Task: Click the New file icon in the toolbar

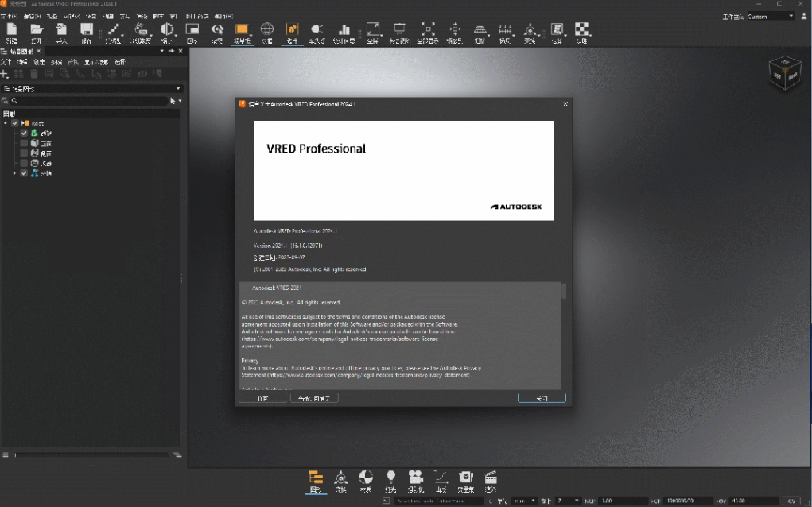Action: coord(12,29)
